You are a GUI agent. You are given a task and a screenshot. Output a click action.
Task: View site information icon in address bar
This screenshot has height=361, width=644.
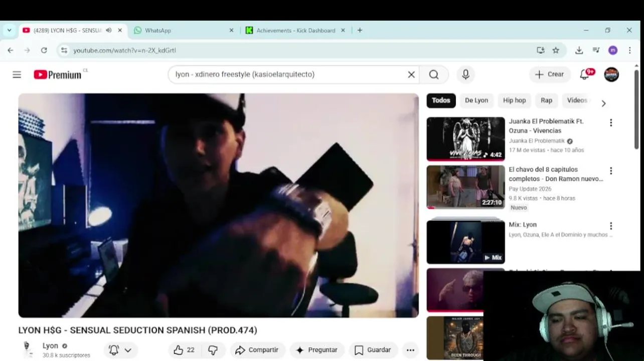coord(63,50)
